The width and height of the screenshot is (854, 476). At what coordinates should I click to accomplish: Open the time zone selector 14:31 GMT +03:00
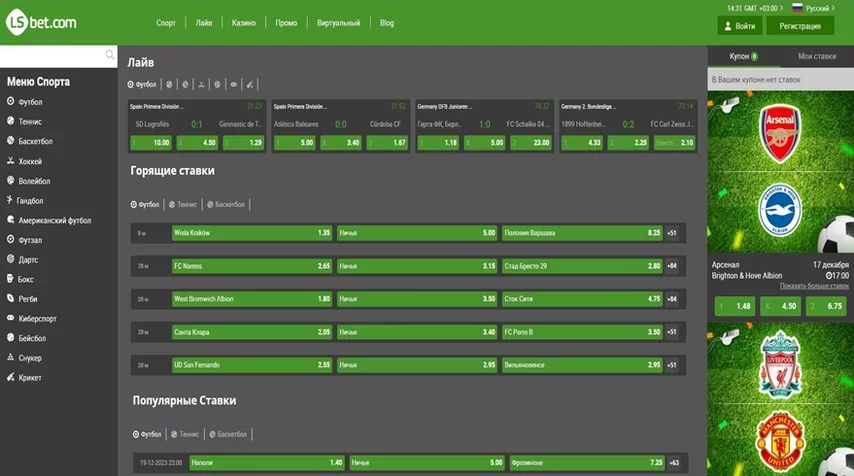(x=755, y=8)
